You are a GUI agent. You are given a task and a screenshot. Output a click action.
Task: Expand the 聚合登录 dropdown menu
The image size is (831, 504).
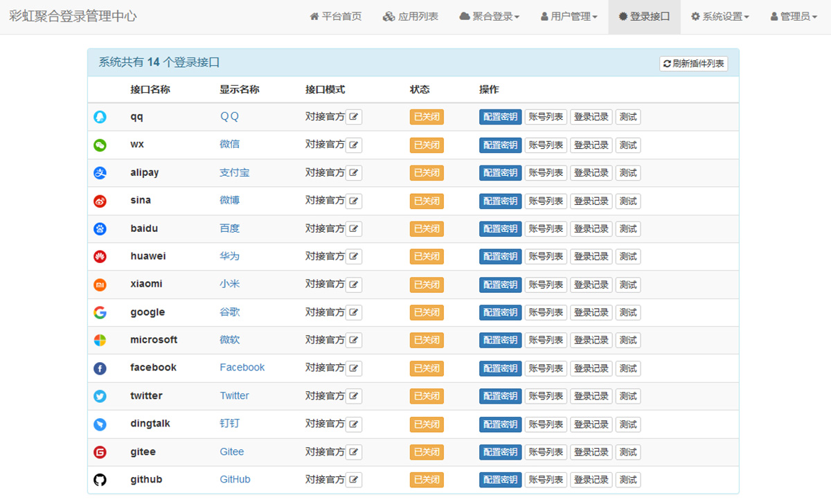click(490, 17)
